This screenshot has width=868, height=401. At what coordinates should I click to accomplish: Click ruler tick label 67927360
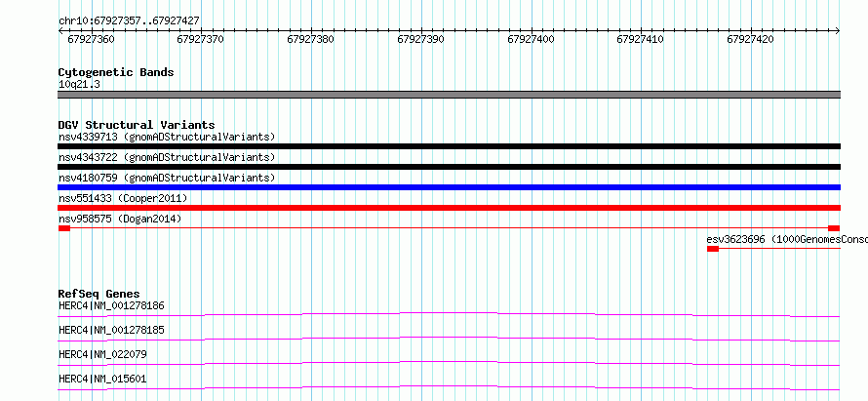91,39
